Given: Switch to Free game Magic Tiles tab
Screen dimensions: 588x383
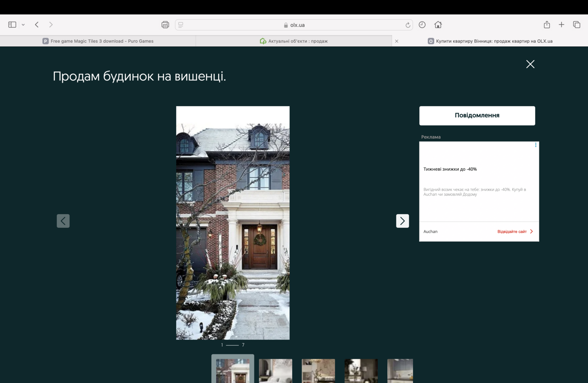Looking at the screenshot, I should [98, 41].
